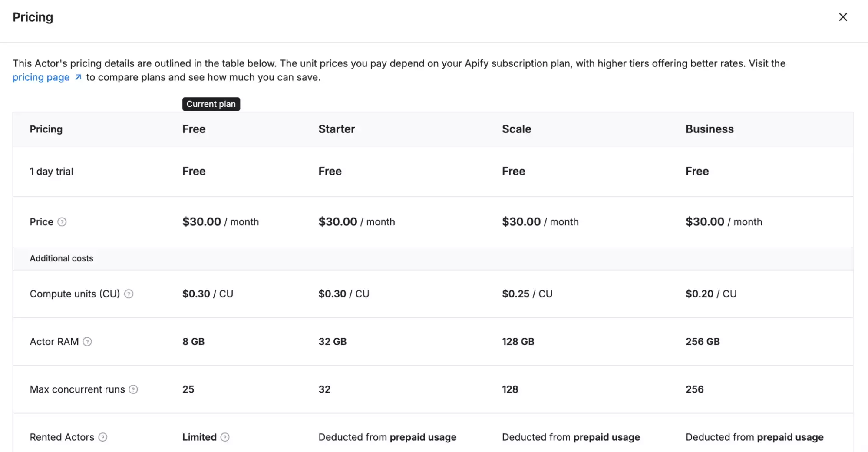Click the external link arrow after pricing page
The width and height of the screenshot is (868, 452).
coord(78,77)
